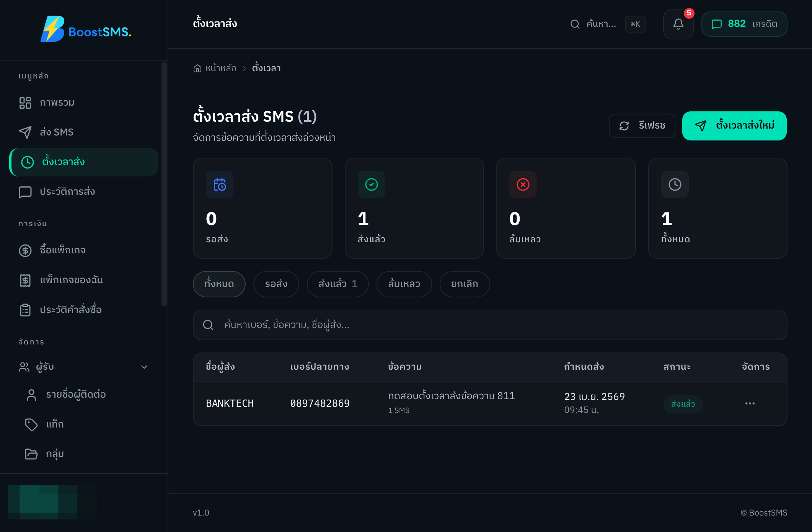Click the ส่งแล้ว green check card icon
Screen dimensions: 812x532
coord(372,184)
